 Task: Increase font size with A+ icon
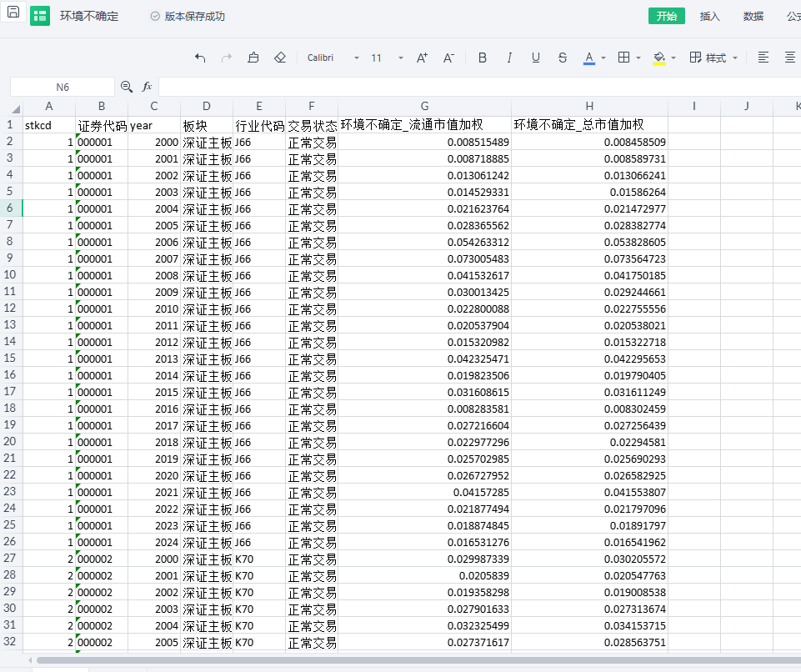[422, 58]
